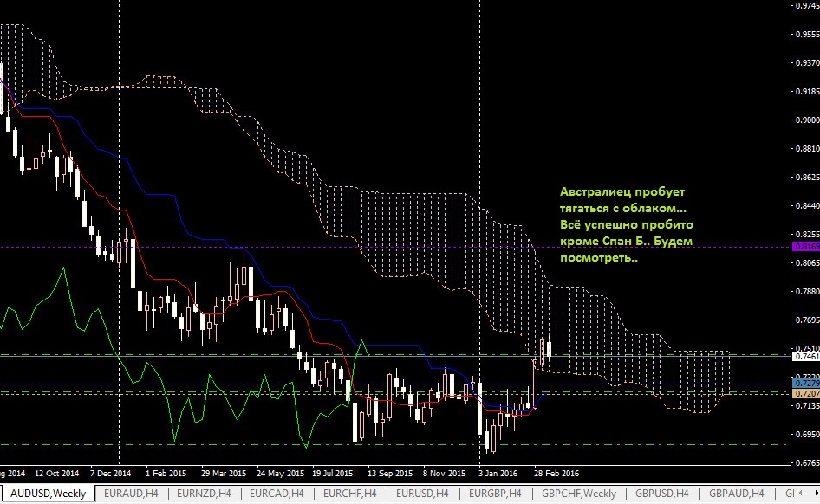
Task: Select the EURGBP,H4 chart tab
Action: [x=495, y=494]
